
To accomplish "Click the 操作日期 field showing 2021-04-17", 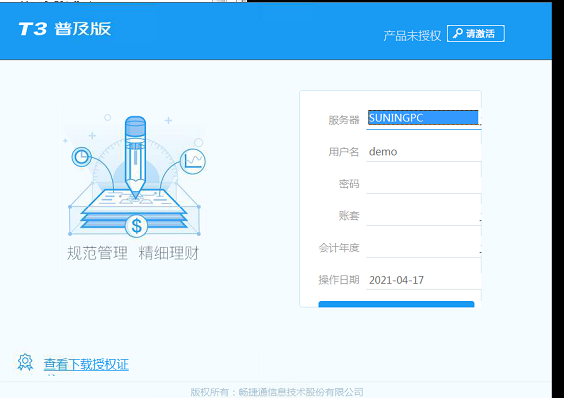I will click(x=423, y=280).
